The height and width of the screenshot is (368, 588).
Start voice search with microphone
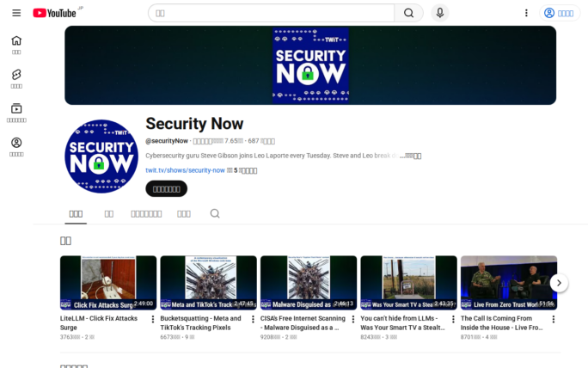click(440, 13)
